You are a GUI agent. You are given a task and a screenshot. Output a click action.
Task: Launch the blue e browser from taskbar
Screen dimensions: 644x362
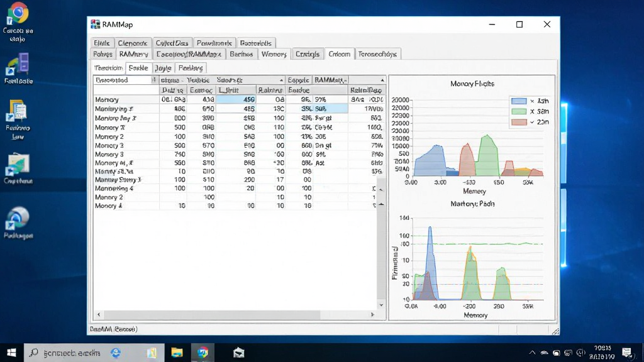[116, 353]
